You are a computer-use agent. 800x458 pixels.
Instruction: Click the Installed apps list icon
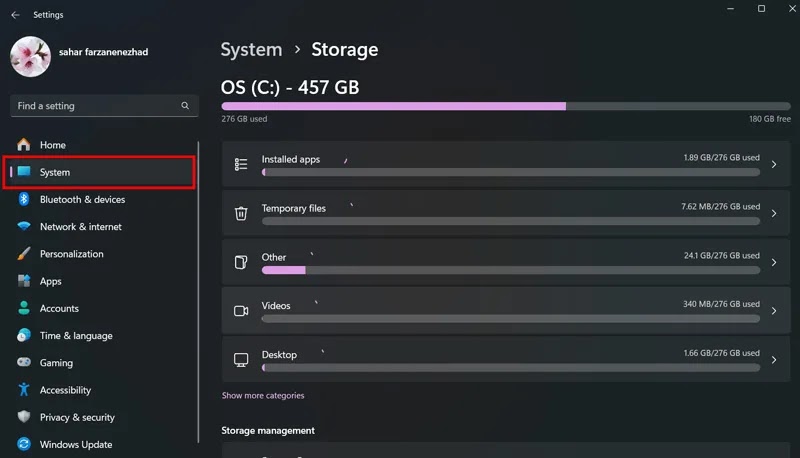pos(241,164)
